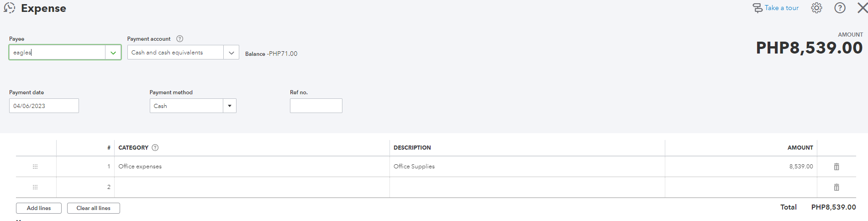Screen dimensions: 868x221
Task: Click the Category column help icon
Action: pos(155,148)
